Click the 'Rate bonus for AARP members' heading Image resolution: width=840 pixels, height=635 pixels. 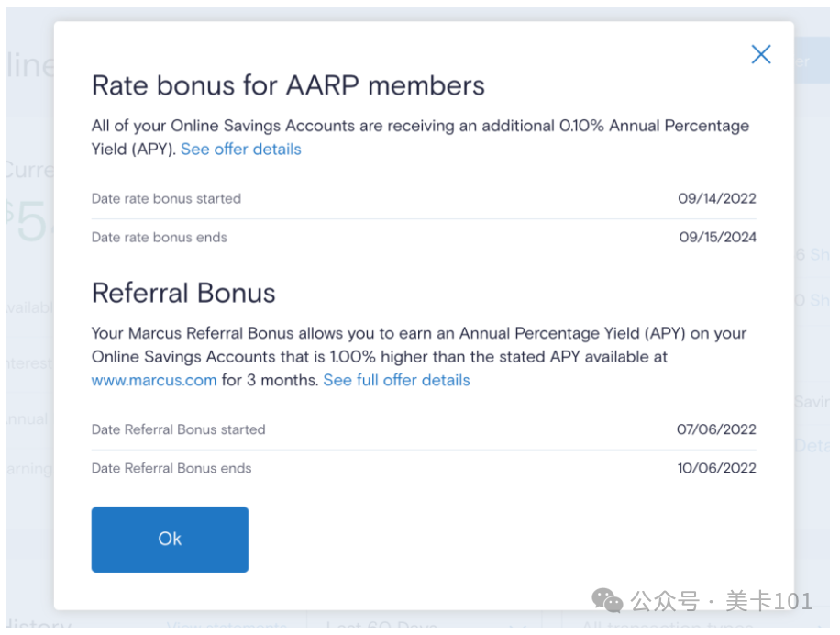point(288,85)
